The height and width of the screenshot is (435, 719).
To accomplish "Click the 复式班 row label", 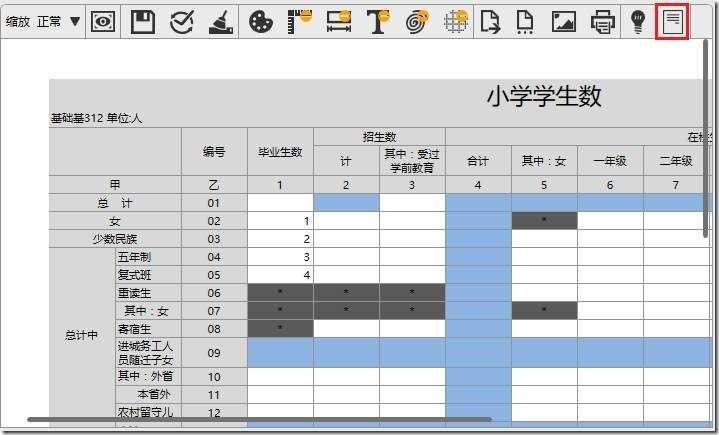I will coord(148,275).
